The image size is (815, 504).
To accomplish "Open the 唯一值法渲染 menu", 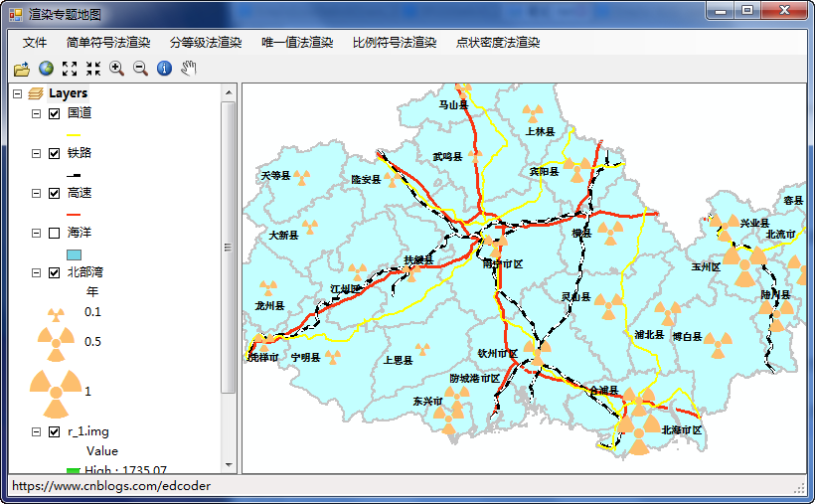I will 297,43.
